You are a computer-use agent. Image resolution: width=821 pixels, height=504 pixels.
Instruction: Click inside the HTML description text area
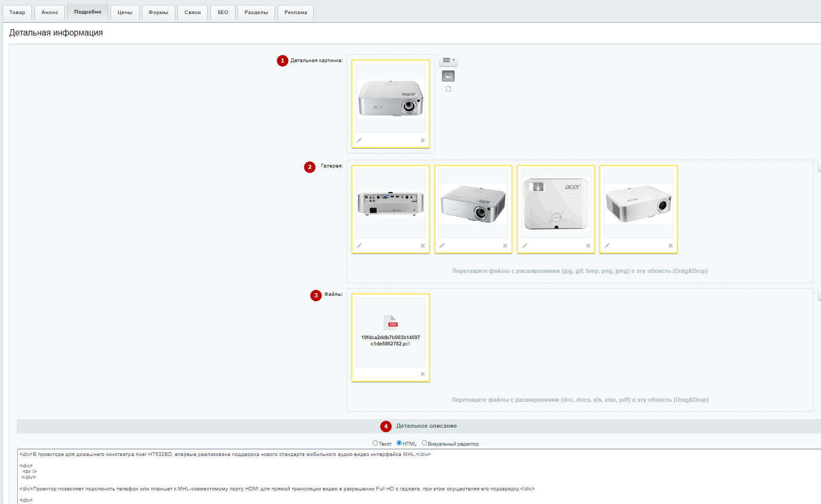419,476
